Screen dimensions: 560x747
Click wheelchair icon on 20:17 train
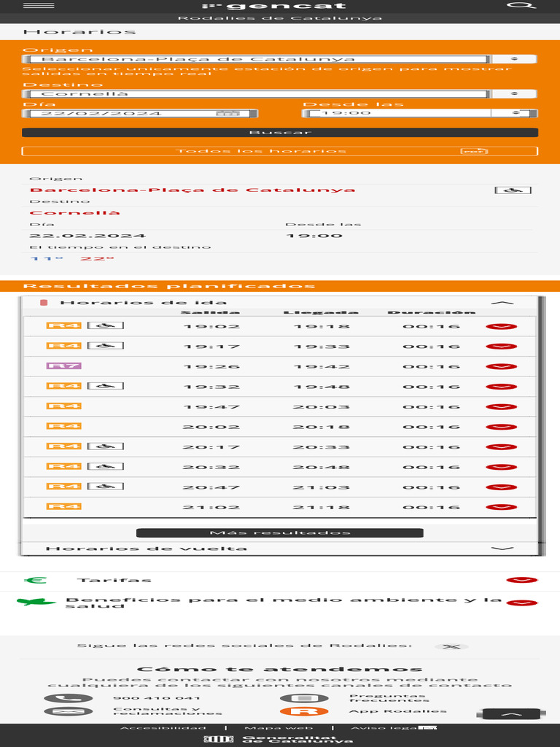(x=106, y=446)
